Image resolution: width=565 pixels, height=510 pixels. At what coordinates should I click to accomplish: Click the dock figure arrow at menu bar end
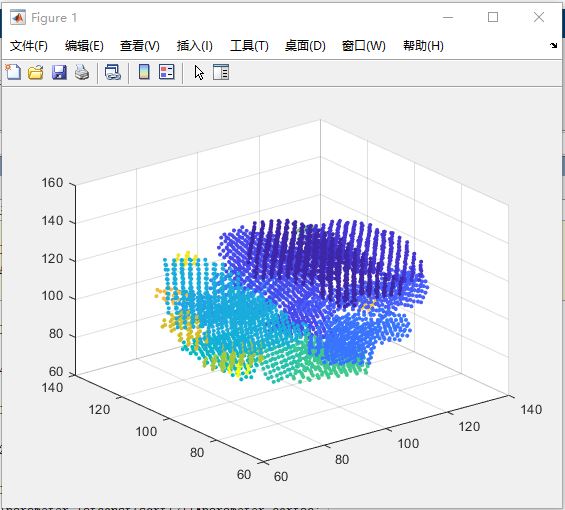pyautogui.click(x=553, y=45)
